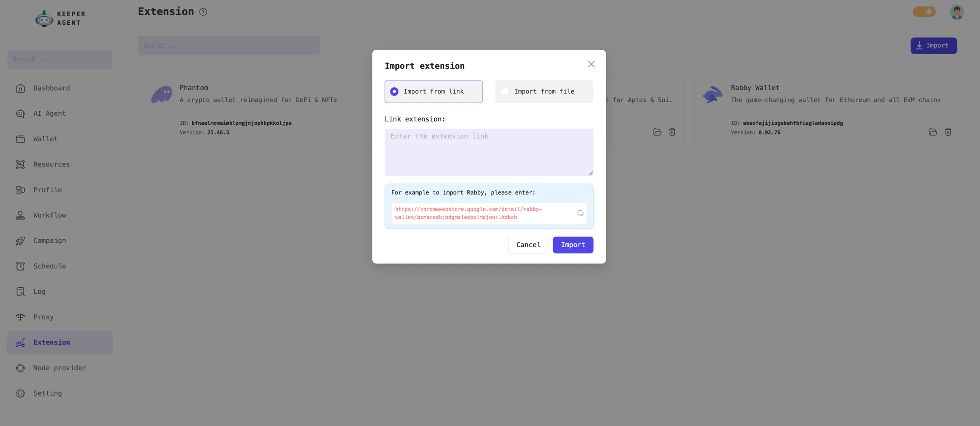The image size is (980, 426).
Task: Open the Wallet section icon
Action: [20, 139]
